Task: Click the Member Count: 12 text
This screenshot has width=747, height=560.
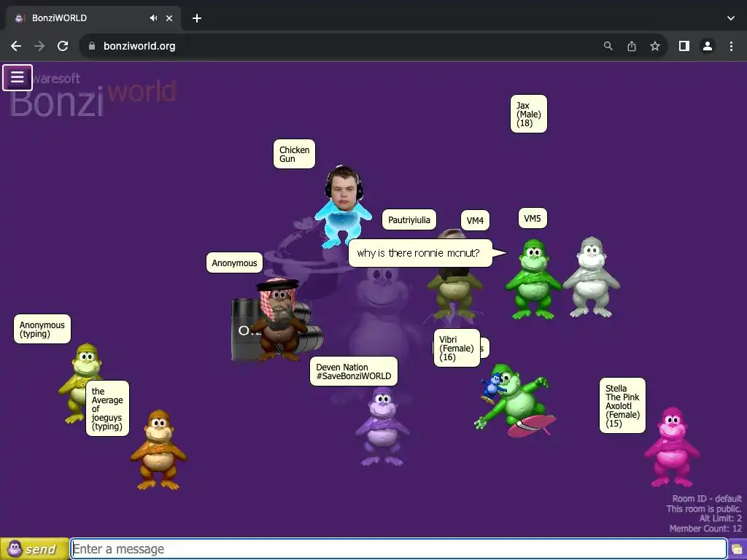Action: (x=705, y=529)
